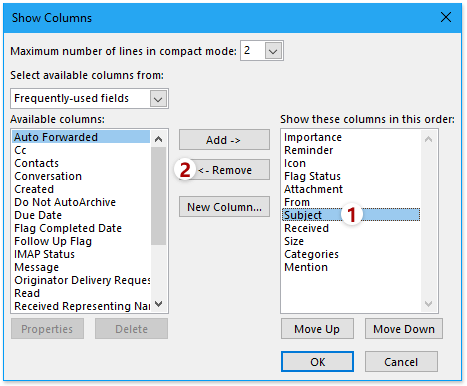This screenshot has width=467, height=386.
Task: Click the Add -> button
Action: coord(224,140)
